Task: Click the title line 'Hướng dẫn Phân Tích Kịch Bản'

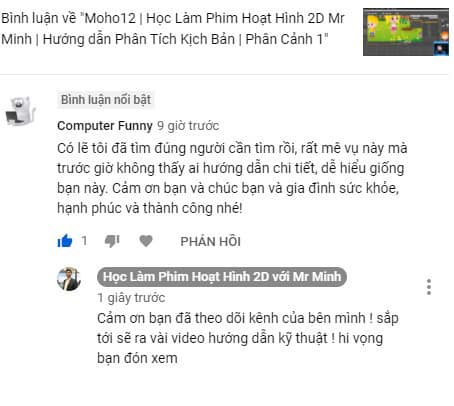Action: point(139,39)
